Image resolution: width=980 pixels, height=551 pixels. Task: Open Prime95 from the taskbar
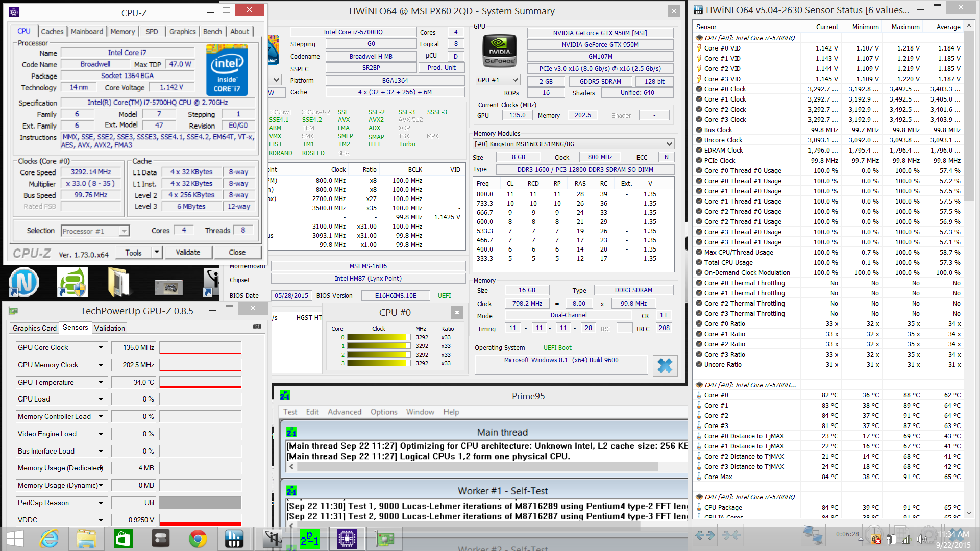[x=309, y=539]
